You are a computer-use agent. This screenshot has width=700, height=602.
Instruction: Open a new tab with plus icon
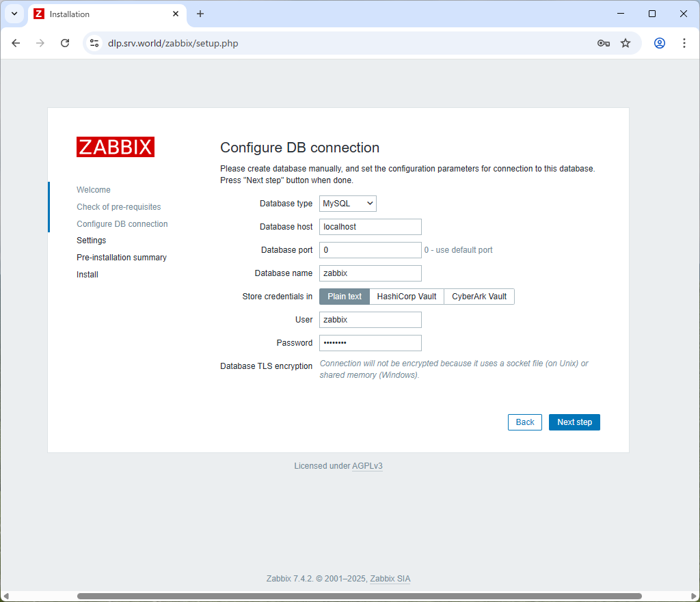click(200, 14)
